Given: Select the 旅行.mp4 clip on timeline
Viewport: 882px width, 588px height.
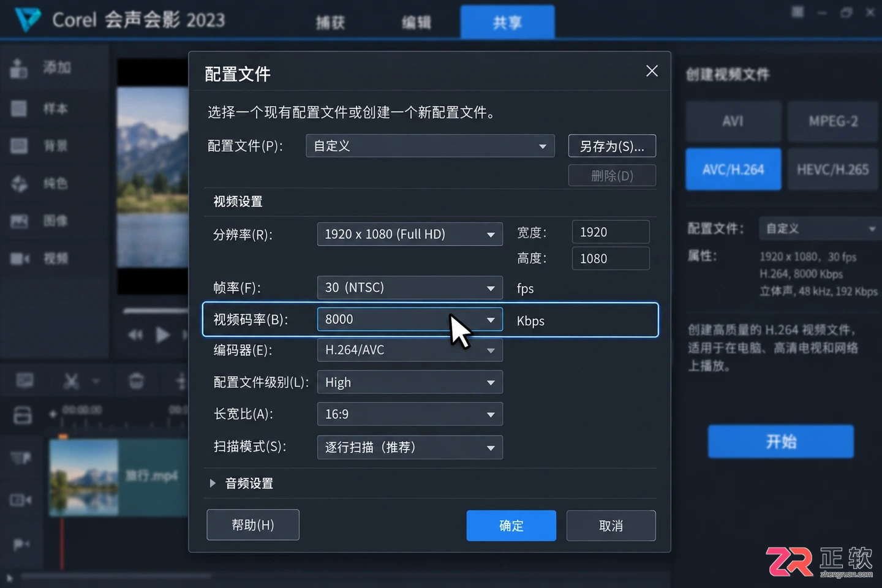Looking at the screenshot, I should pos(118,477).
